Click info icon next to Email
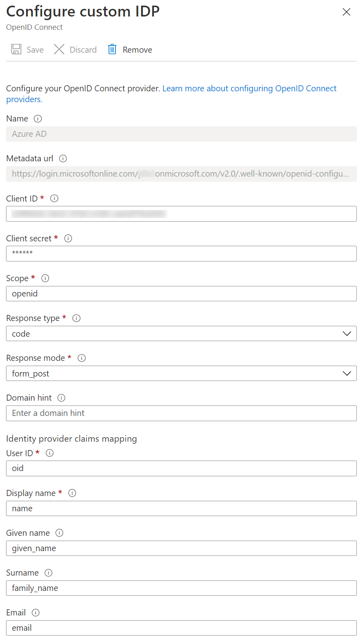The height and width of the screenshot is (644, 358). 36,613
